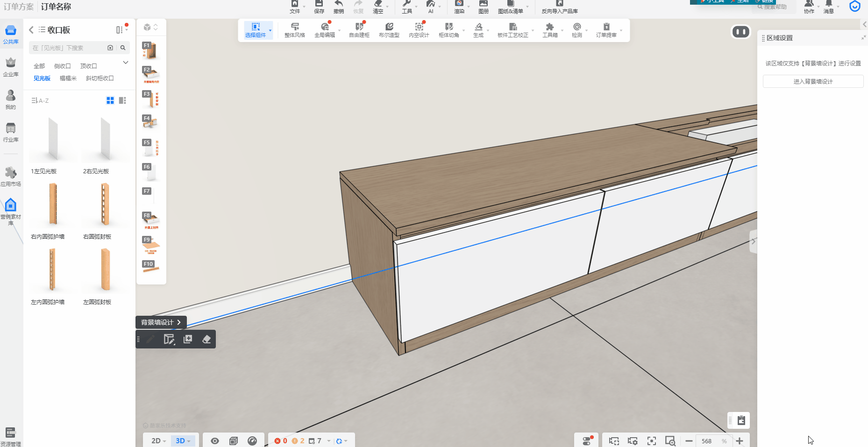868x447 pixels.
Task: Click the 背景墙设计 breadcrumb button
Action: click(x=161, y=322)
